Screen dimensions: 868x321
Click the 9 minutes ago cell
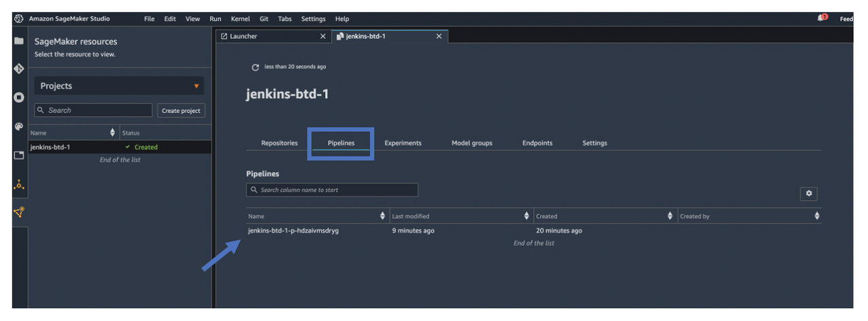(x=413, y=231)
